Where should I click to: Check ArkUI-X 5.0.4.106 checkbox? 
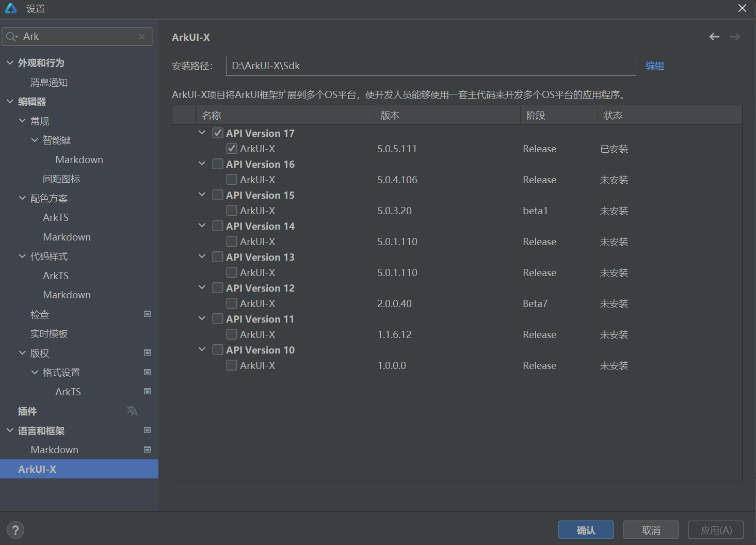click(232, 180)
